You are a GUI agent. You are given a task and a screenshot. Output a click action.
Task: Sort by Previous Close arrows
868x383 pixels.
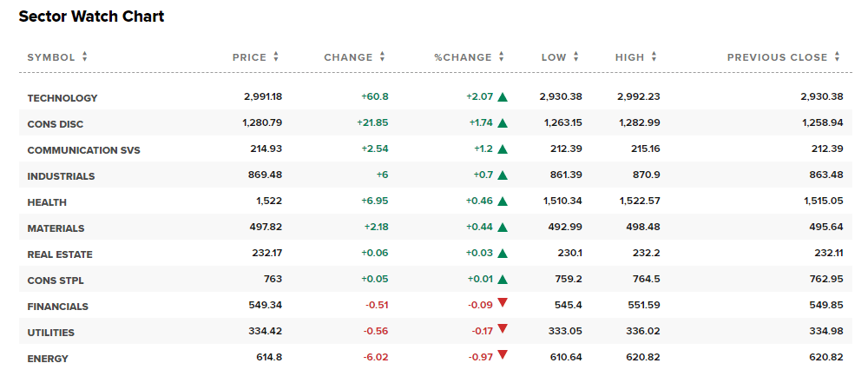click(x=837, y=57)
